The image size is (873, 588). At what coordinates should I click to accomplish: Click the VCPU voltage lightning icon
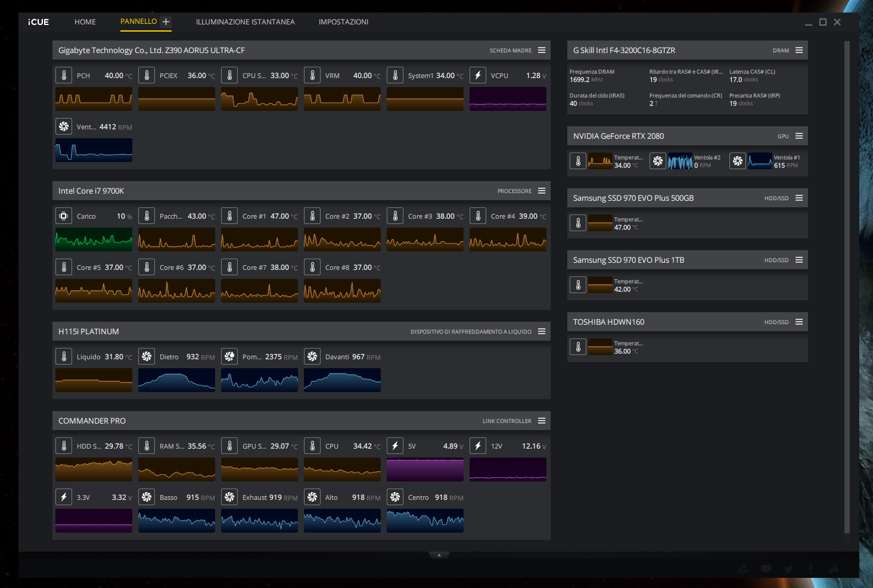pyautogui.click(x=478, y=75)
